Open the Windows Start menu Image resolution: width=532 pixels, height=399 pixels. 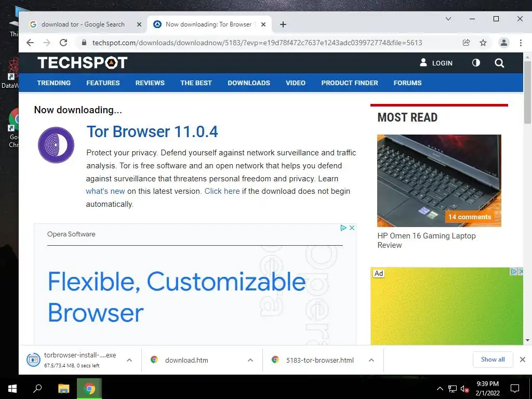12,389
